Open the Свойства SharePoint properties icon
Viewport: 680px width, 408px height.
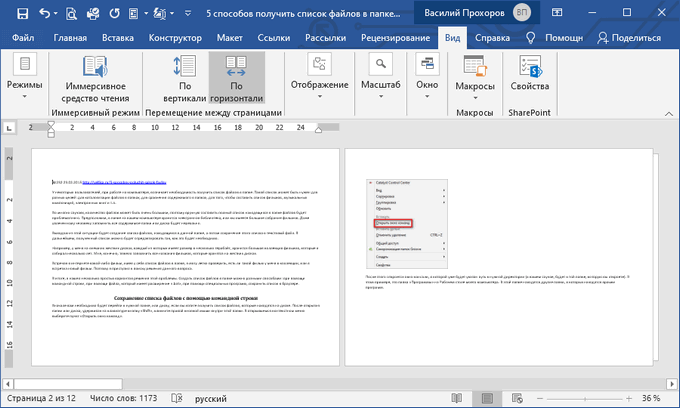click(x=530, y=74)
